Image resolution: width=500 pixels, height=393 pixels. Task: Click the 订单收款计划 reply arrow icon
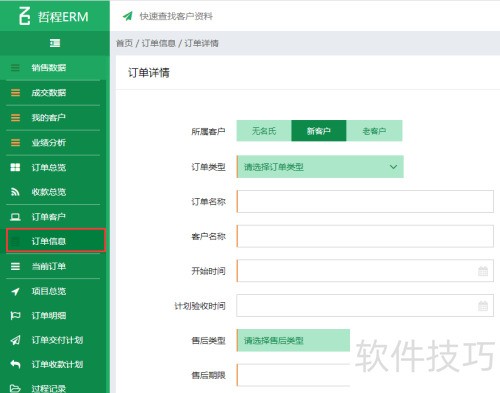15,364
